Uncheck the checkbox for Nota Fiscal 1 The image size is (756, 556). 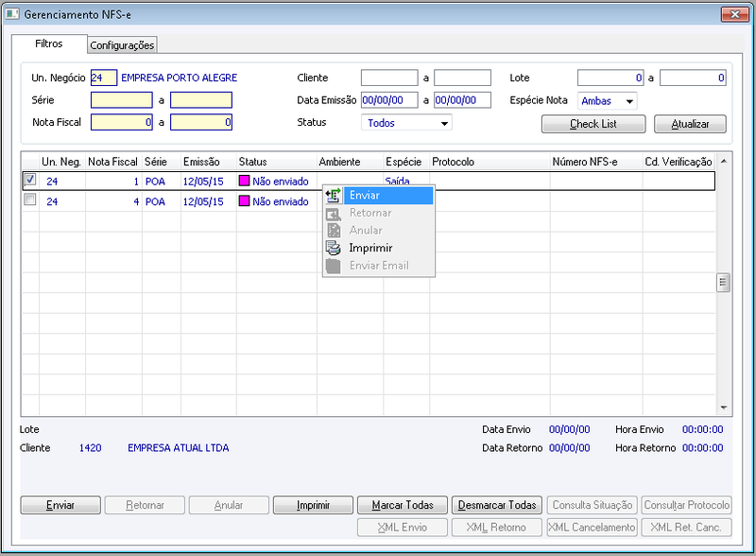pyautogui.click(x=30, y=180)
